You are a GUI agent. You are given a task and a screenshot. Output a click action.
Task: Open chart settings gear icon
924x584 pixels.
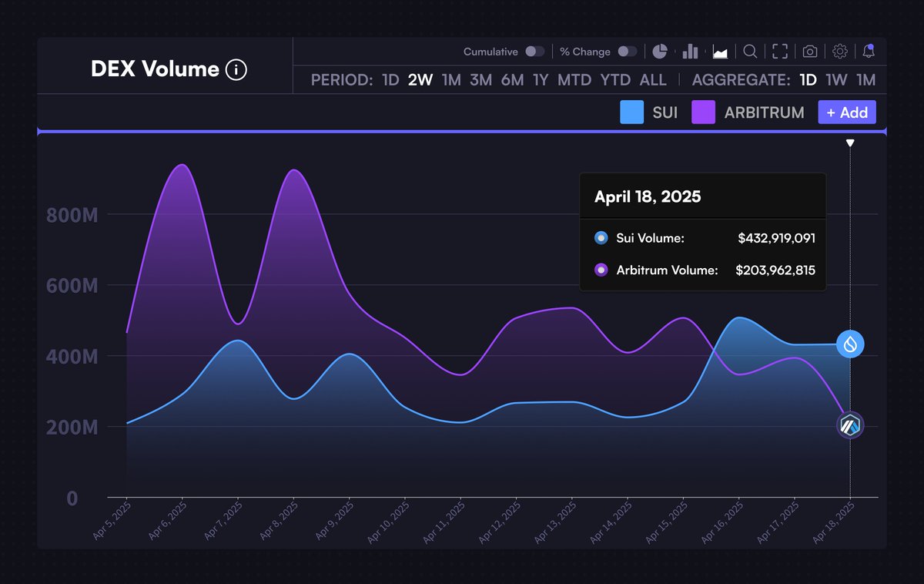click(840, 52)
